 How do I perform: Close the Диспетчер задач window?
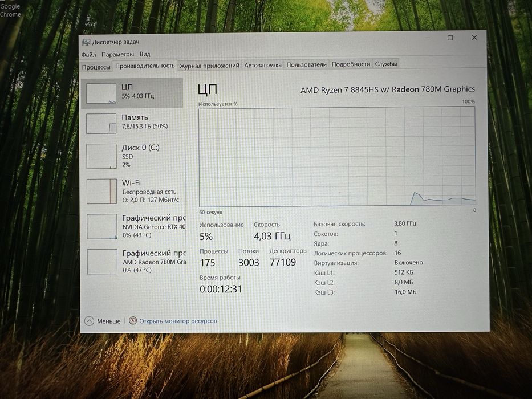pyautogui.click(x=474, y=37)
